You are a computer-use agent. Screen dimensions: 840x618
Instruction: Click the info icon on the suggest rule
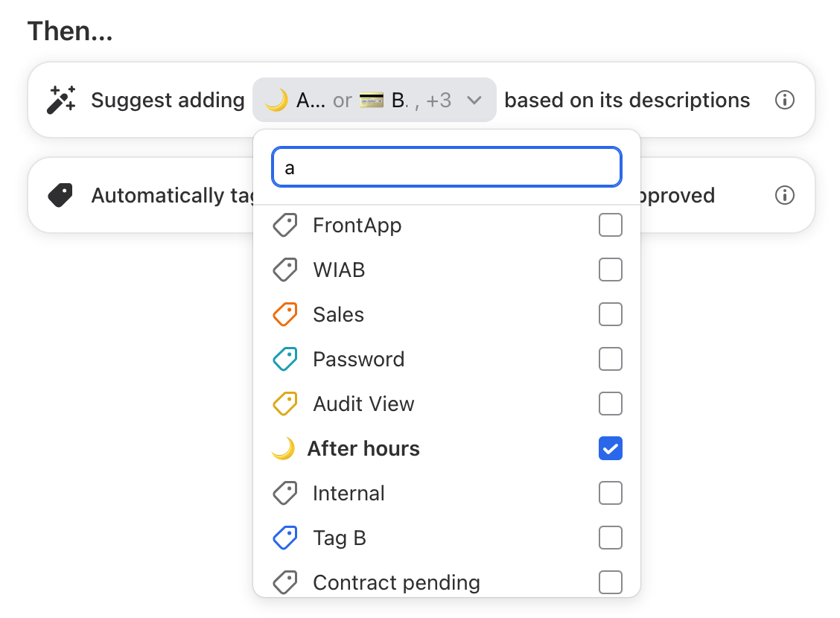coord(784,100)
